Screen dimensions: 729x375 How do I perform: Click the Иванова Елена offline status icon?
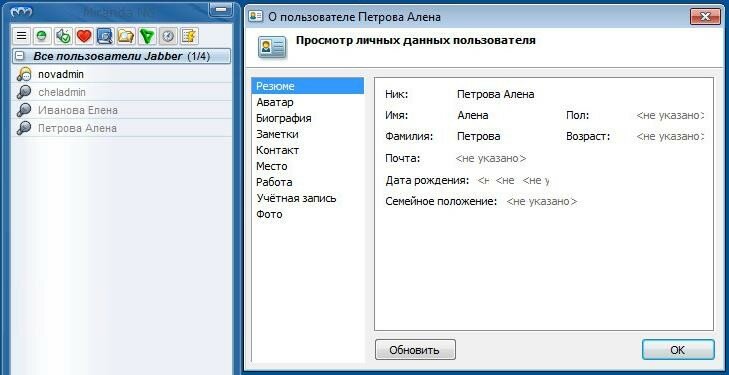click(x=23, y=110)
